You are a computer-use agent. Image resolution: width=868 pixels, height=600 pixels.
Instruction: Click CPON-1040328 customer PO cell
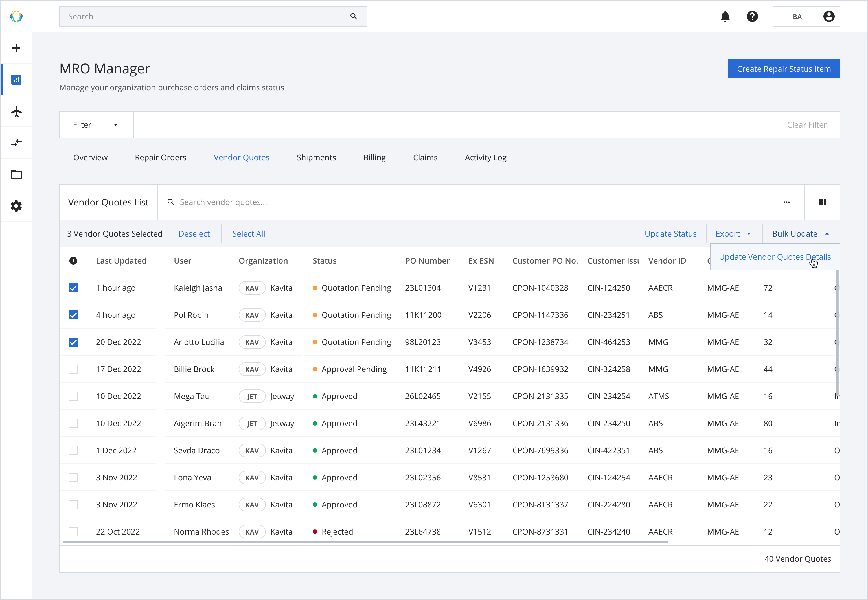pyautogui.click(x=540, y=288)
